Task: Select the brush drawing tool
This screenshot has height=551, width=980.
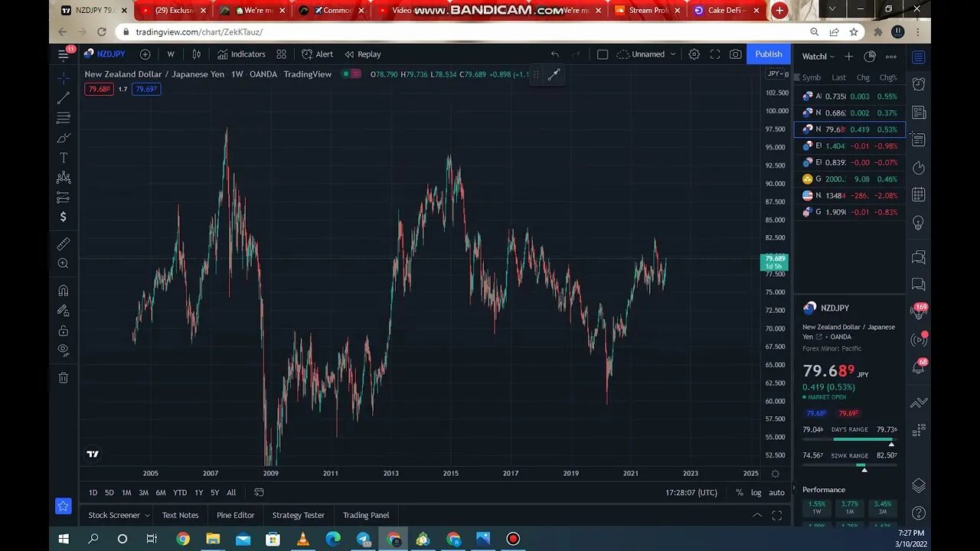Action: (x=64, y=138)
